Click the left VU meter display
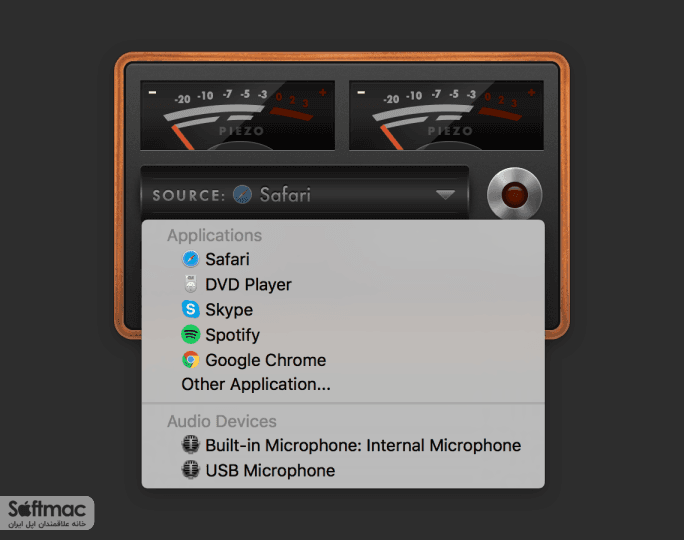This screenshot has width=684, height=540. (238, 116)
